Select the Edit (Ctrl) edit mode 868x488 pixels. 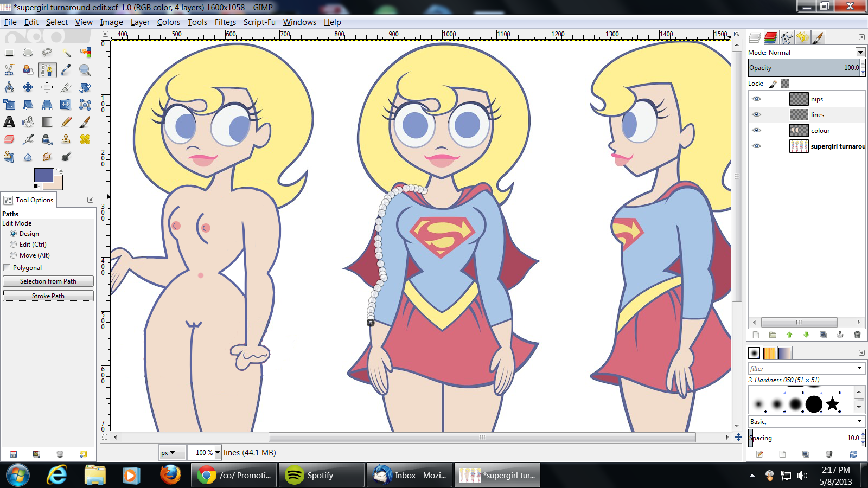pos(14,245)
